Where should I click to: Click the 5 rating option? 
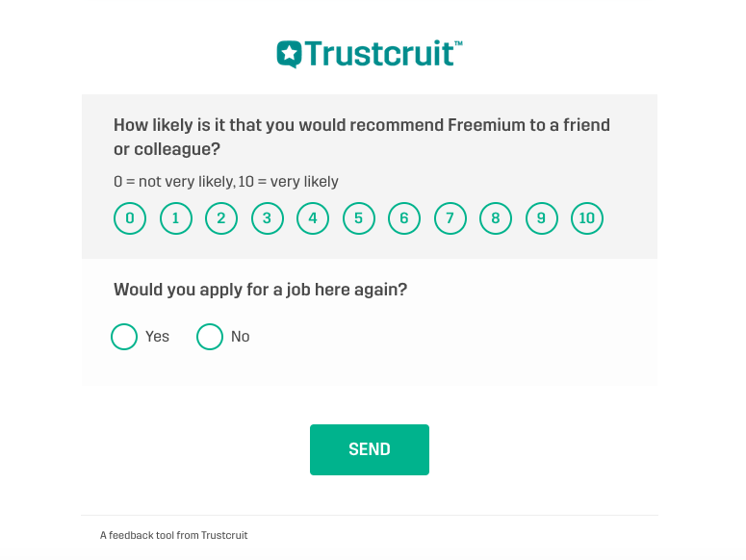(359, 218)
